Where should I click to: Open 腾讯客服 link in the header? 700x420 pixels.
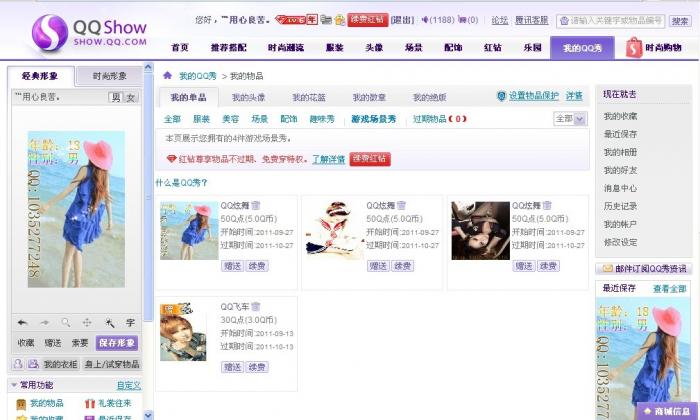point(531,20)
